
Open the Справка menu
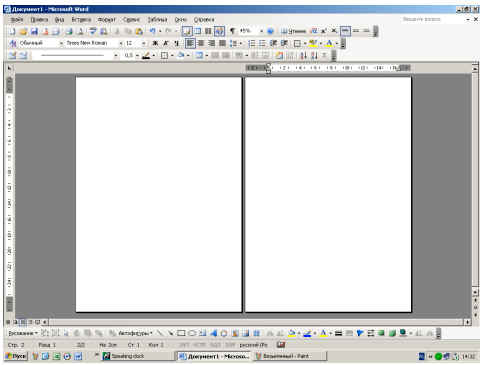(x=204, y=20)
